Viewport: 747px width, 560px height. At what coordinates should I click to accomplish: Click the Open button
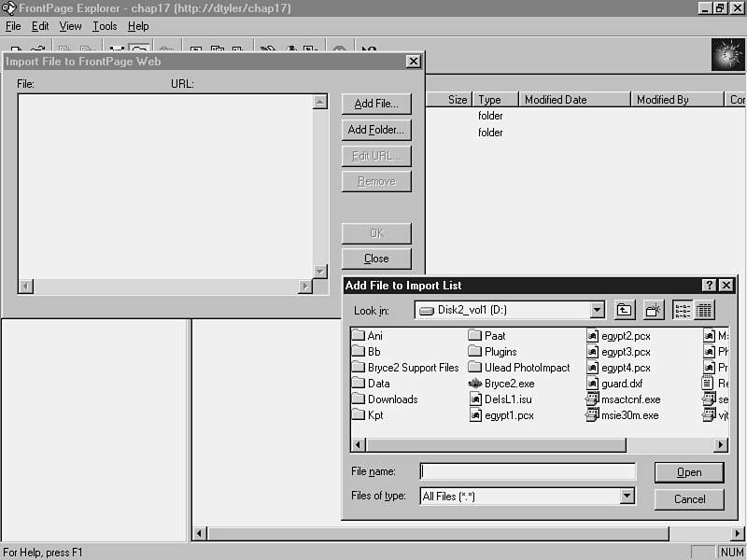coord(689,472)
